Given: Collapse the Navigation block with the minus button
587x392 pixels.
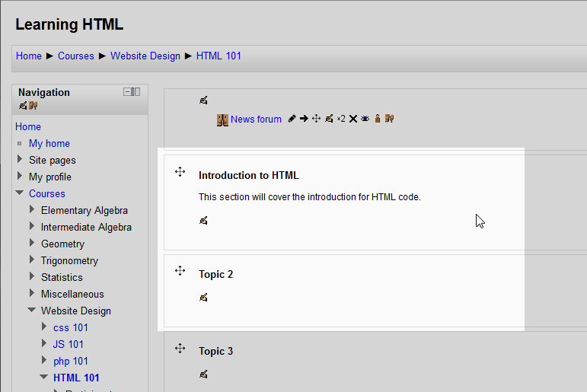Looking at the screenshot, I should coord(128,92).
